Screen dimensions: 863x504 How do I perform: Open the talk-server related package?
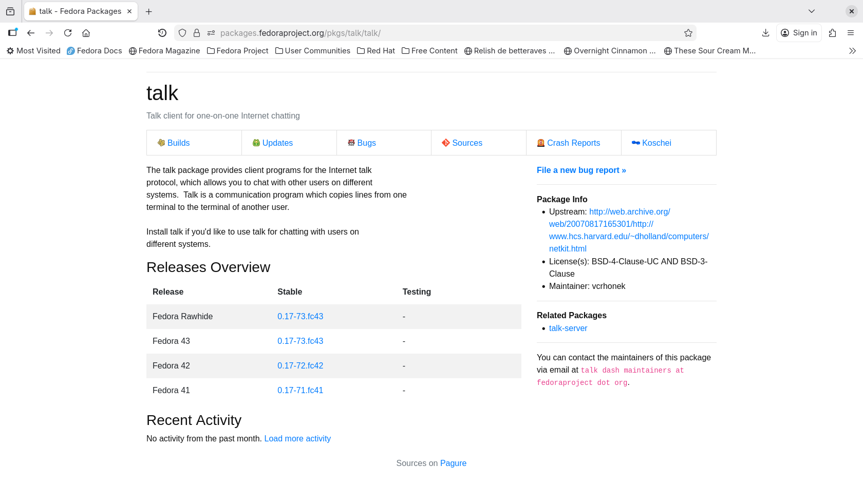(568, 328)
